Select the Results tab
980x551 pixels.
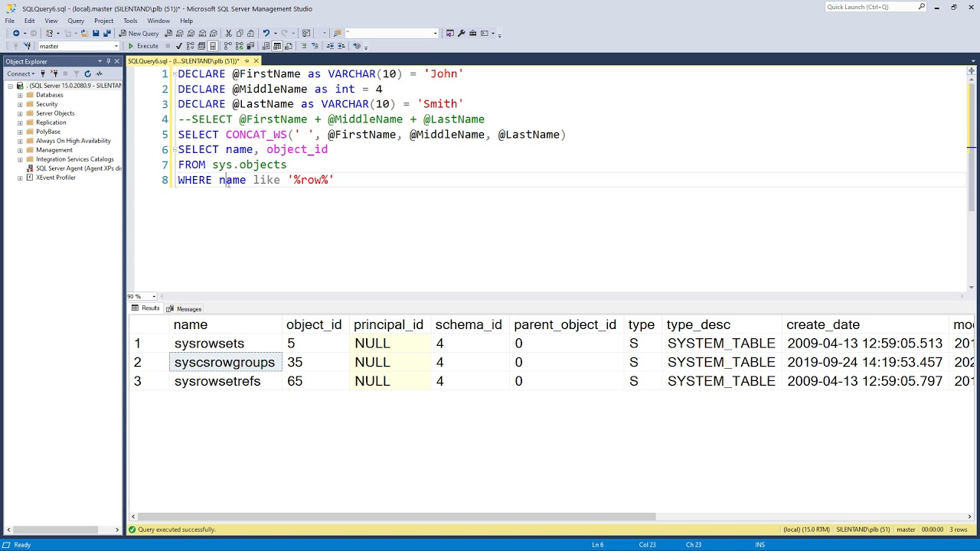tap(145, 308)
